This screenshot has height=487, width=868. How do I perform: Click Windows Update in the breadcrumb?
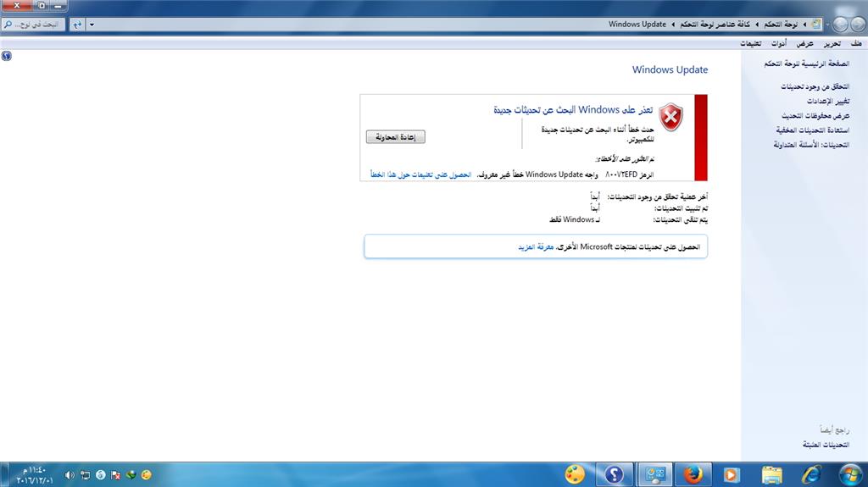point(637,25)
